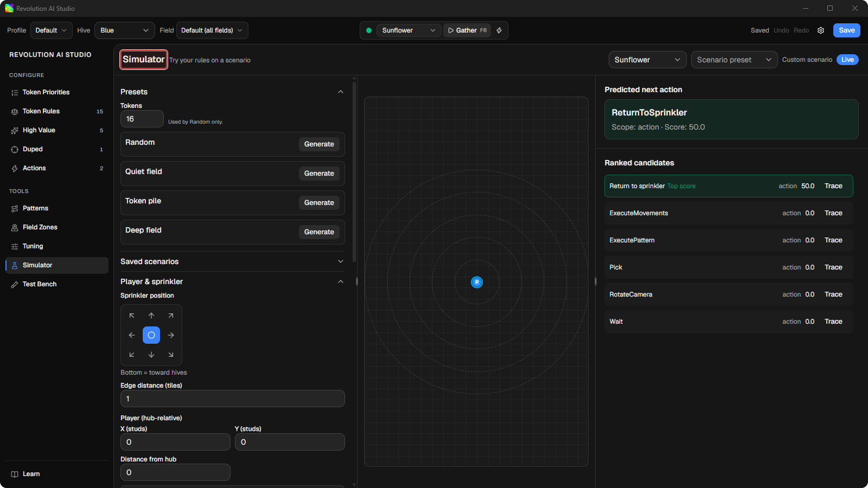The height and width of the screenshot is (488, 868).
Task: Set sprinkler to center position
Action: [151, 335]
